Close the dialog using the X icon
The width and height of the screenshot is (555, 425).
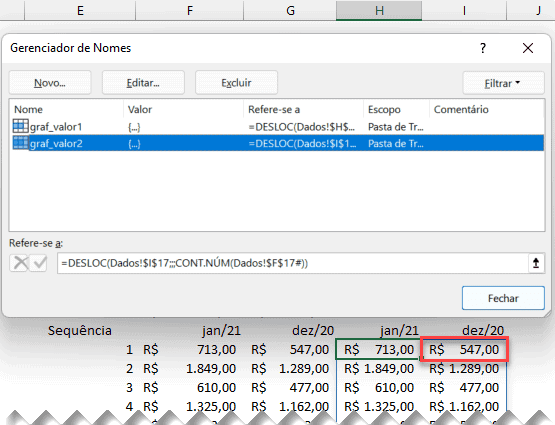[528, 48]
